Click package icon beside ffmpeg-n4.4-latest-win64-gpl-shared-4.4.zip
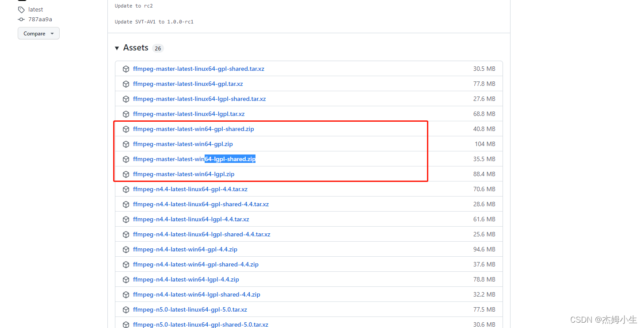644x328 pixels. 126,265
